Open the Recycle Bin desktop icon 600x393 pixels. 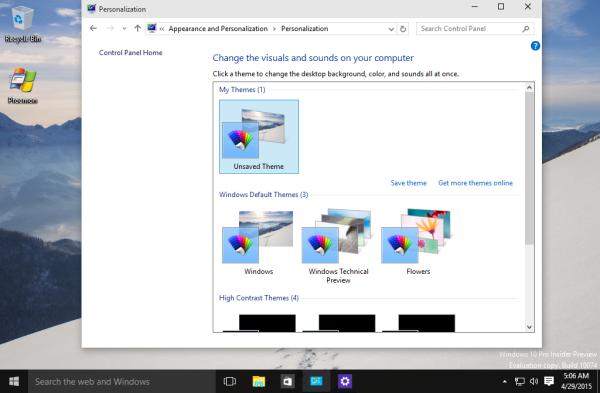point(23,23)
